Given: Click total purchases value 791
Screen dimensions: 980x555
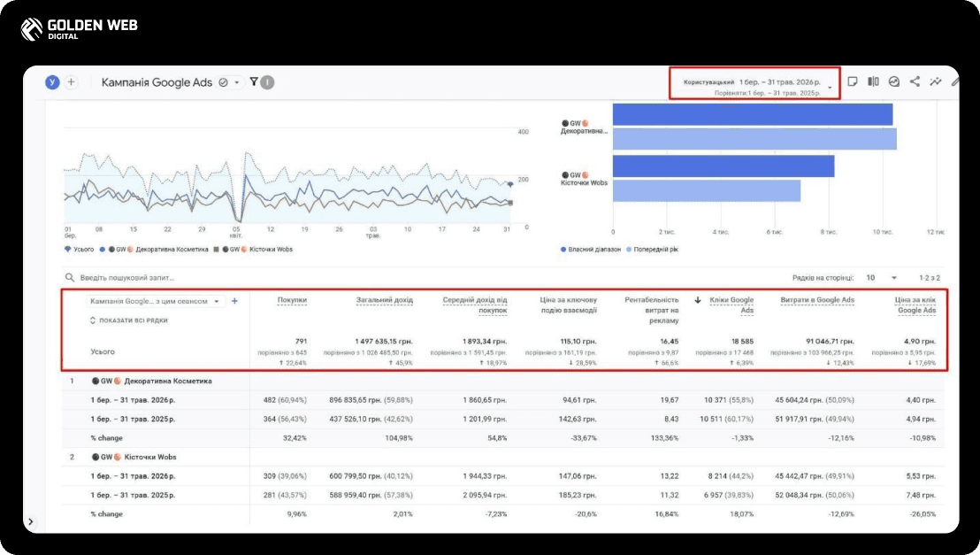Looking at the screenshot, I should pos(301,342).
